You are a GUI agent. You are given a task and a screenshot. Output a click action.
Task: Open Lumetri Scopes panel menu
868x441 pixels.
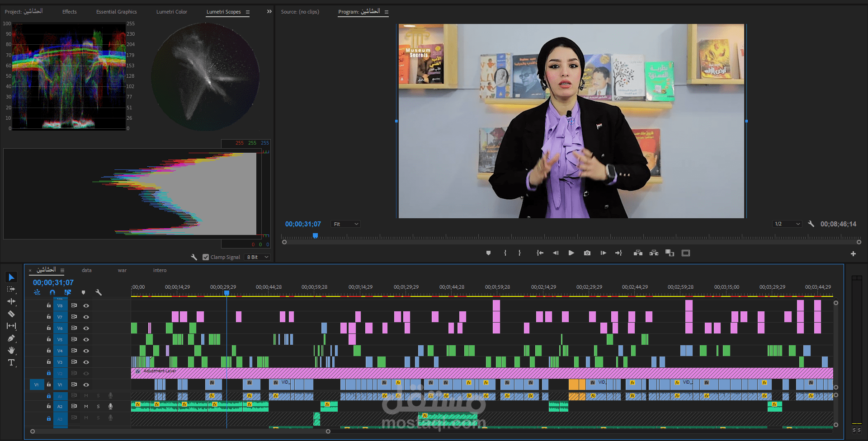point(248,12)
